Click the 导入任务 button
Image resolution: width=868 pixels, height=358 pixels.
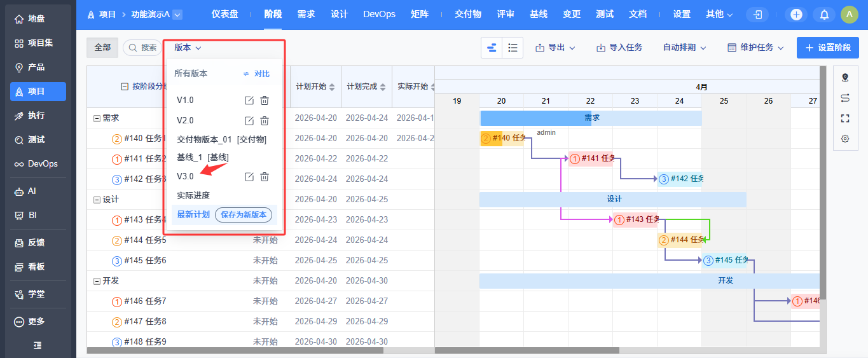point(619,48)
